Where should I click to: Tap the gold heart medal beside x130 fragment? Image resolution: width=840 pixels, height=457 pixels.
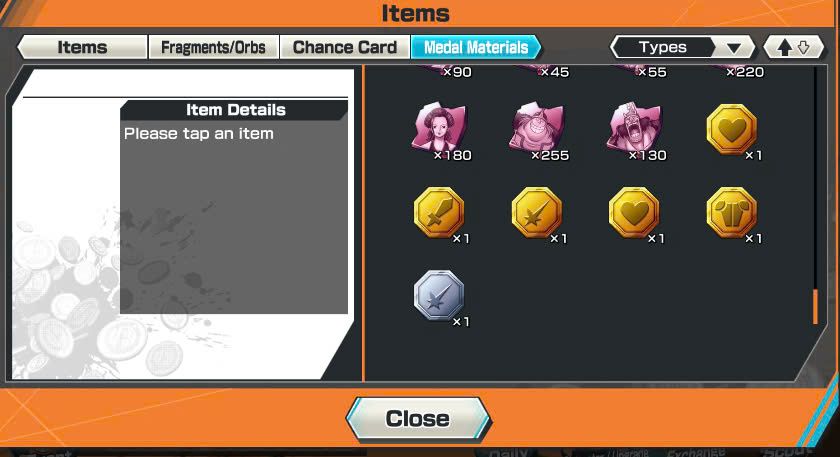[732, 130]
